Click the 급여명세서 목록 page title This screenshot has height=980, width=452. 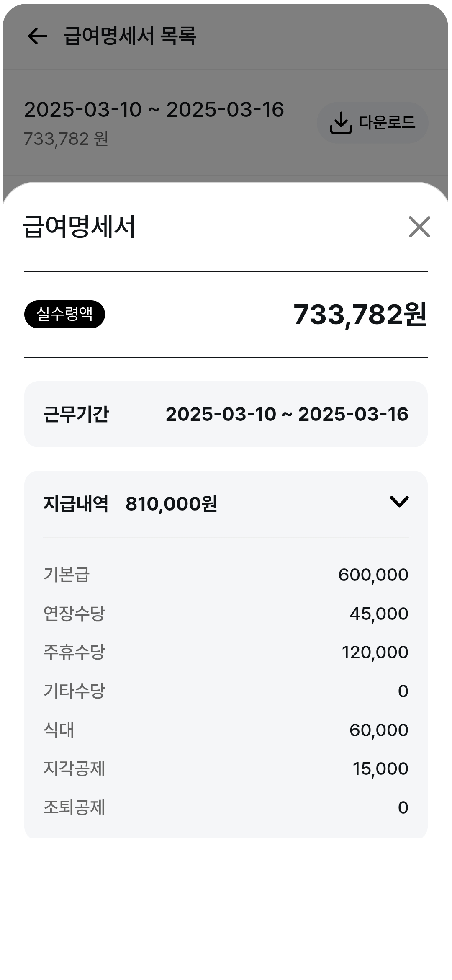tap(130, 36)
